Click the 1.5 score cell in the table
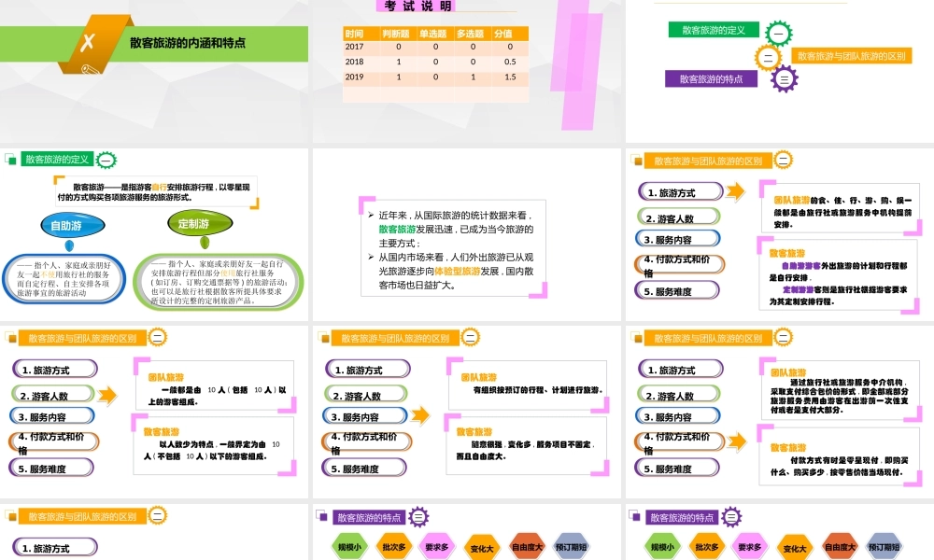 (510, 77)
